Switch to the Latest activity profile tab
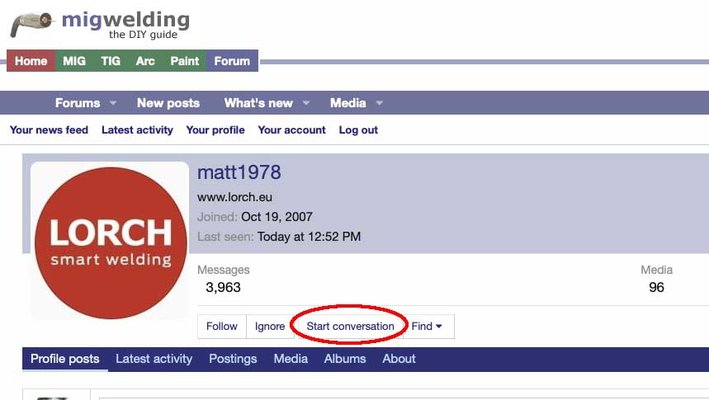Viewport: 709px width, 400px height. pos(154,359)
